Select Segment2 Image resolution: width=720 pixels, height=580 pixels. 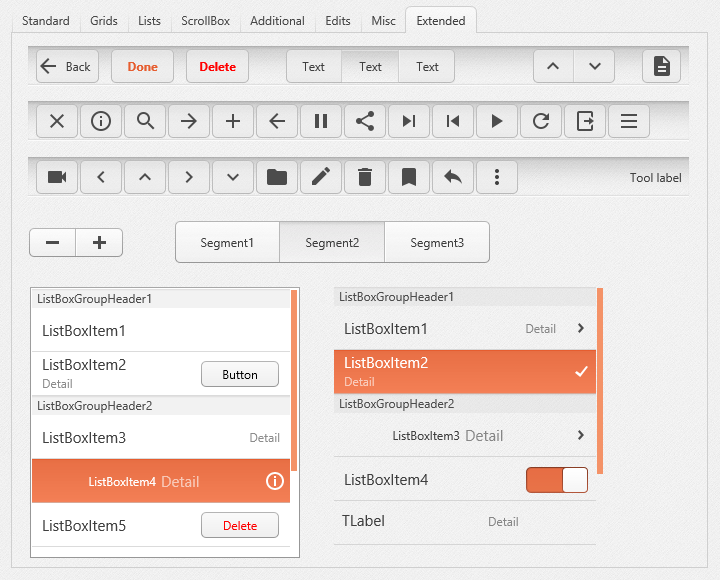332,242
